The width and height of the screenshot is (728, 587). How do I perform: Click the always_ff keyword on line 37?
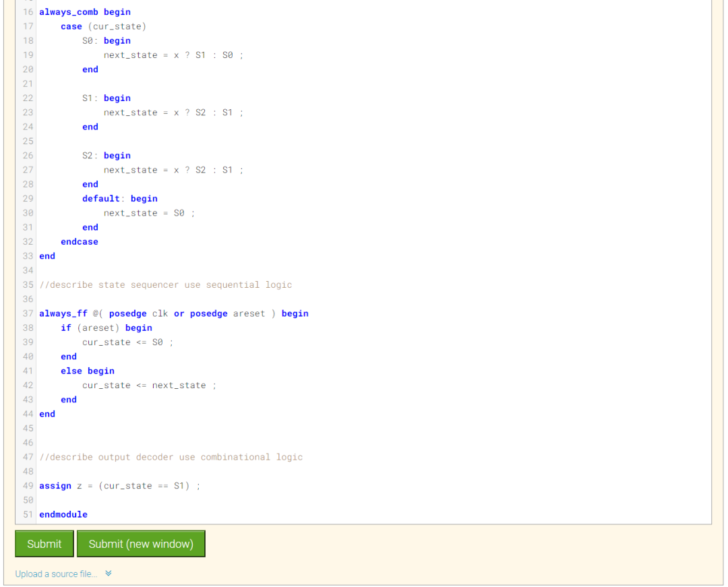(63, 313)
